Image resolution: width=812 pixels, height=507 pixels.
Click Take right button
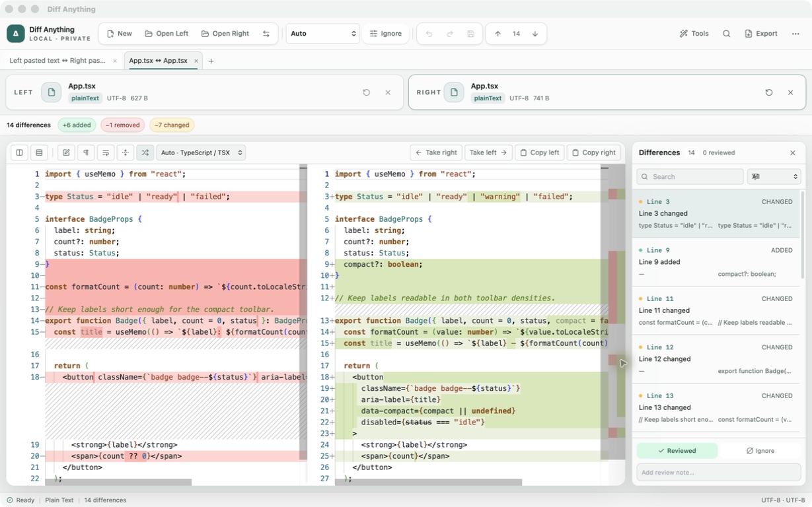click(436, 152)
